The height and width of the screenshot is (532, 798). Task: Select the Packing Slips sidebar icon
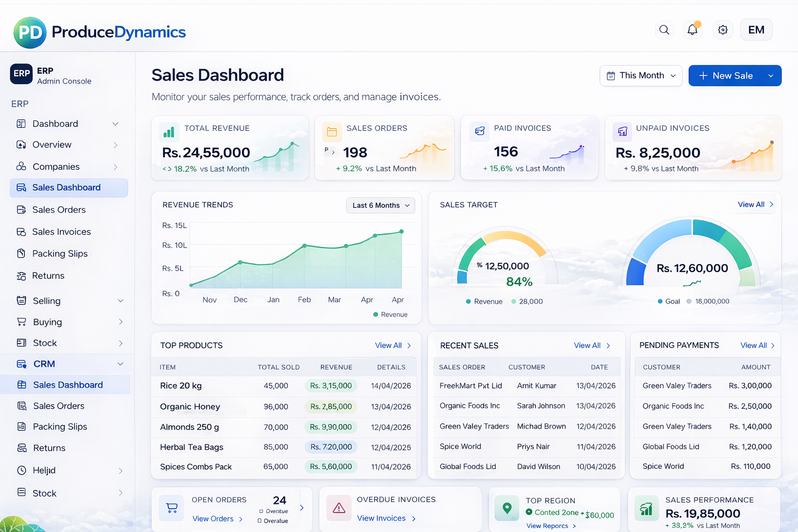[21, 254]
